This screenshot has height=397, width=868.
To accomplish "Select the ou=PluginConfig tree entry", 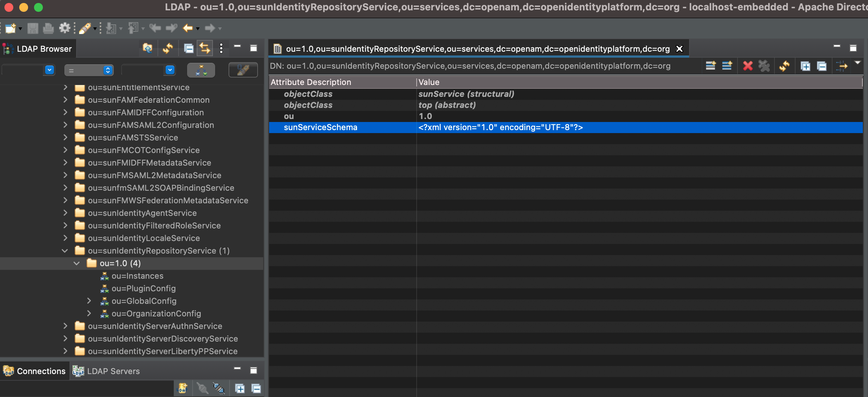I will (143, 288).
